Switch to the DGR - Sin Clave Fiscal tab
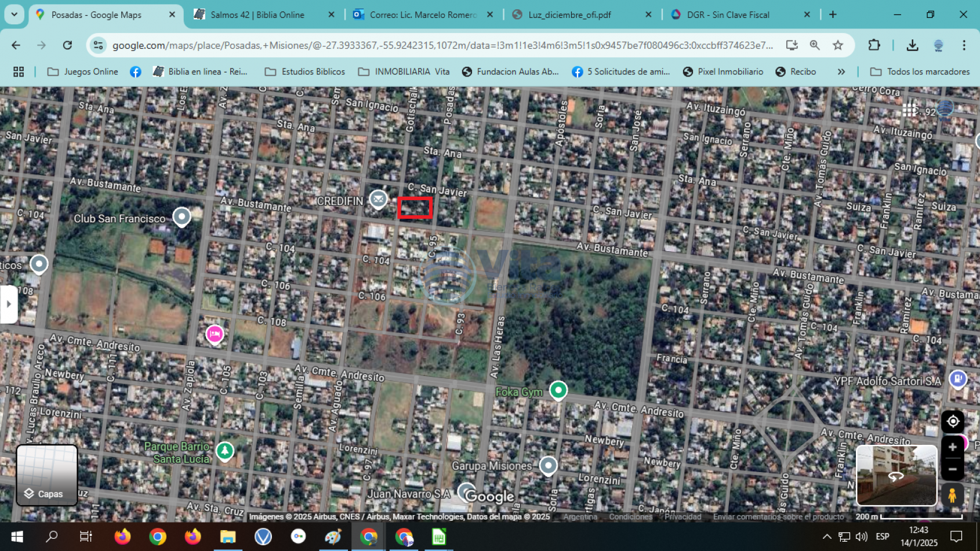 [x=728, y=14]
